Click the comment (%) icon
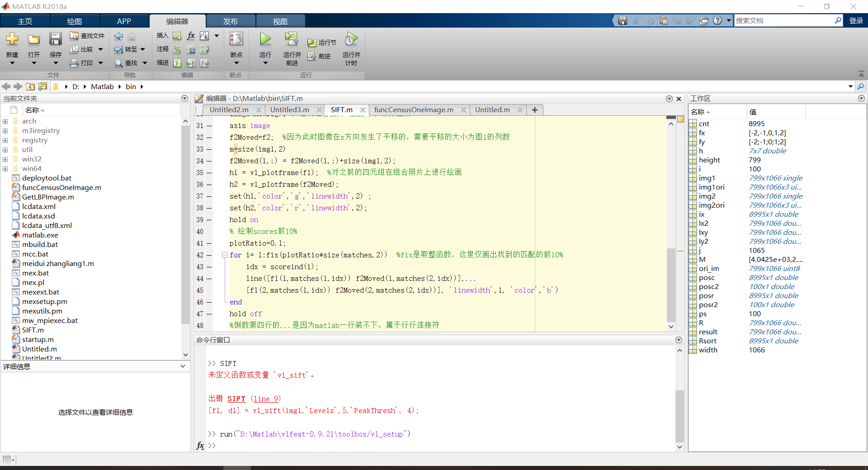 point(177,49)
